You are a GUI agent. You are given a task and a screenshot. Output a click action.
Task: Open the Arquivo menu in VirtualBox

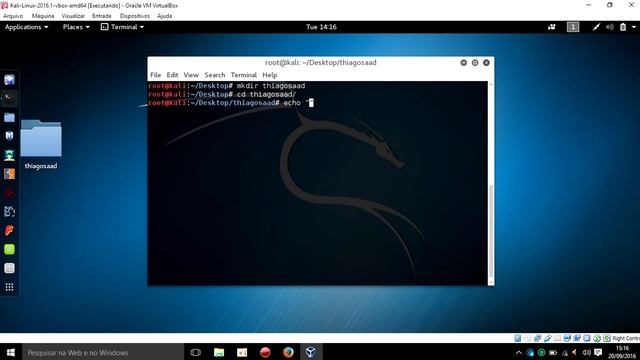coord(13,16)
